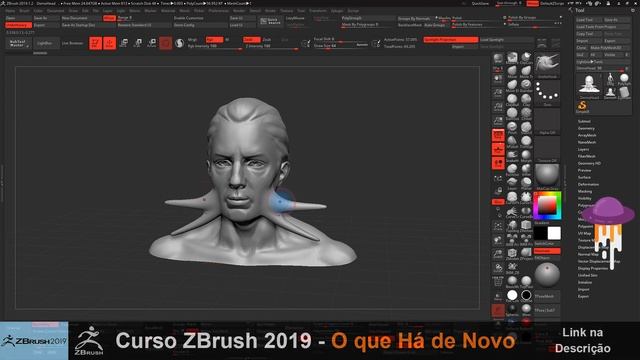
Task: Click the Restore Standard UI button
Action: click(144, 25)
